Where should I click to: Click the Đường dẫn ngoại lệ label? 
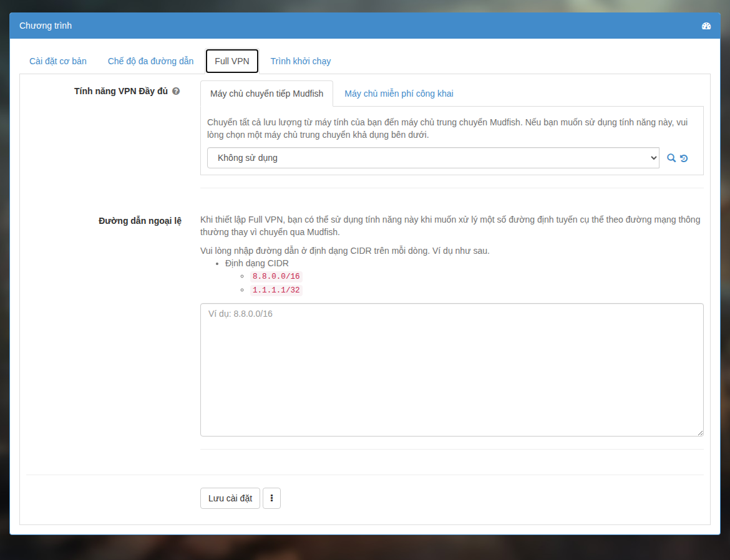click(x=140, y=221)
